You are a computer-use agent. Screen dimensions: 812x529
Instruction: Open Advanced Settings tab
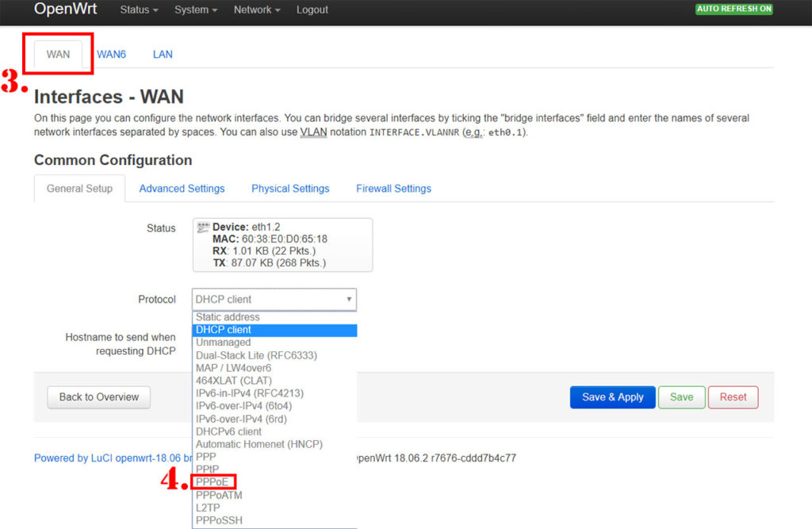(x=182, y=188)
